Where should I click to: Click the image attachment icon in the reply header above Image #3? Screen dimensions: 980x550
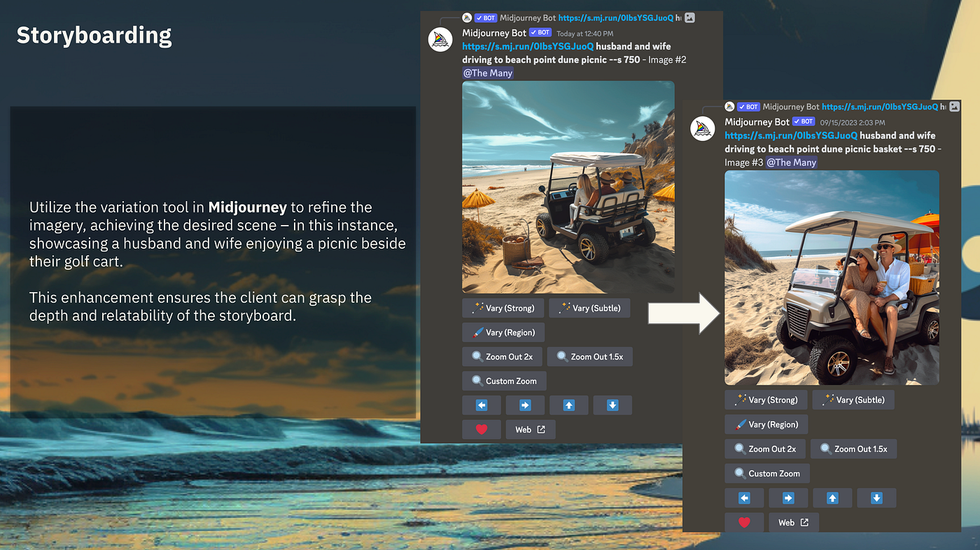click(x=954, y=106)
